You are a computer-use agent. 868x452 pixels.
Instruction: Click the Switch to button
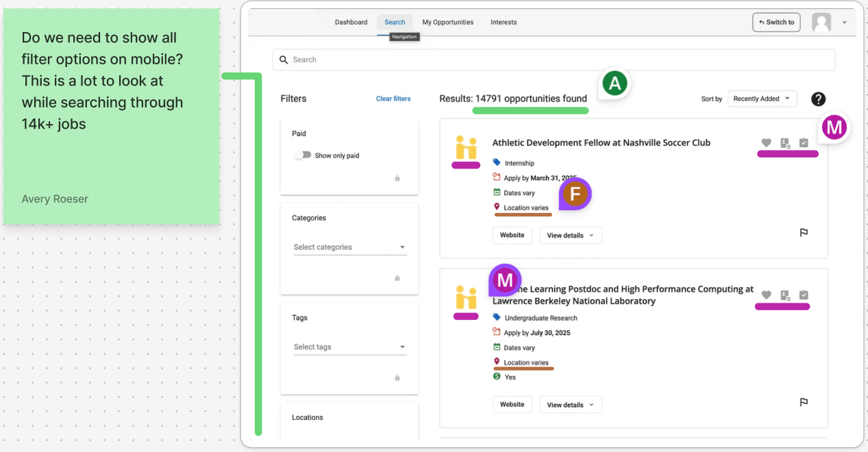(776, 22)
